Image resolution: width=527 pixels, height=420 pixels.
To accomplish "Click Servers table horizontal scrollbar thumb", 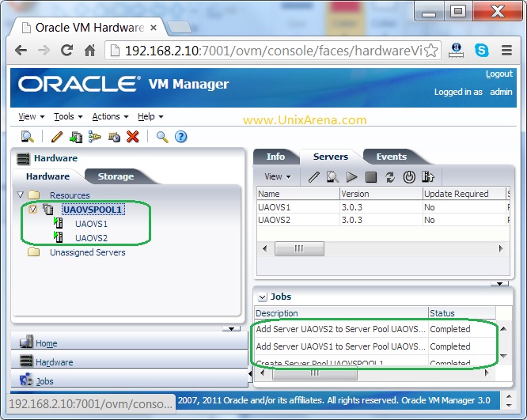I will pyautogui.click(x=299, y=248).
